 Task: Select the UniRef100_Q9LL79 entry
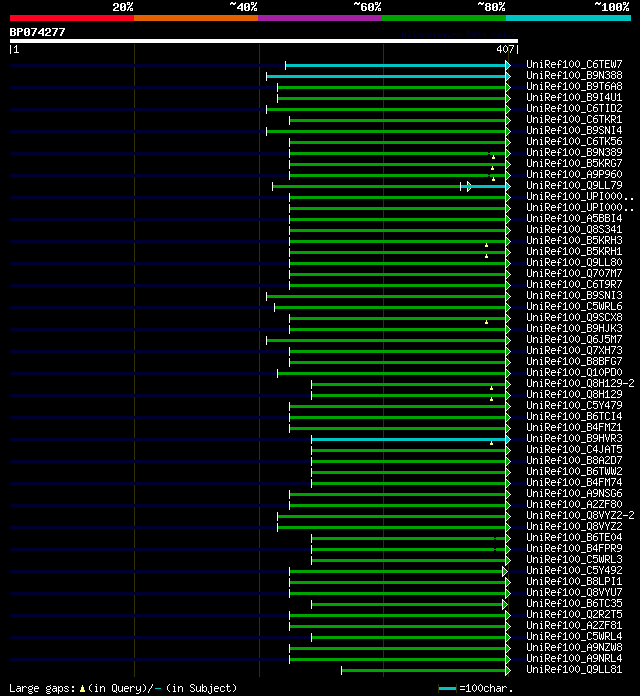pyautogui.click(x=574, y=185)
